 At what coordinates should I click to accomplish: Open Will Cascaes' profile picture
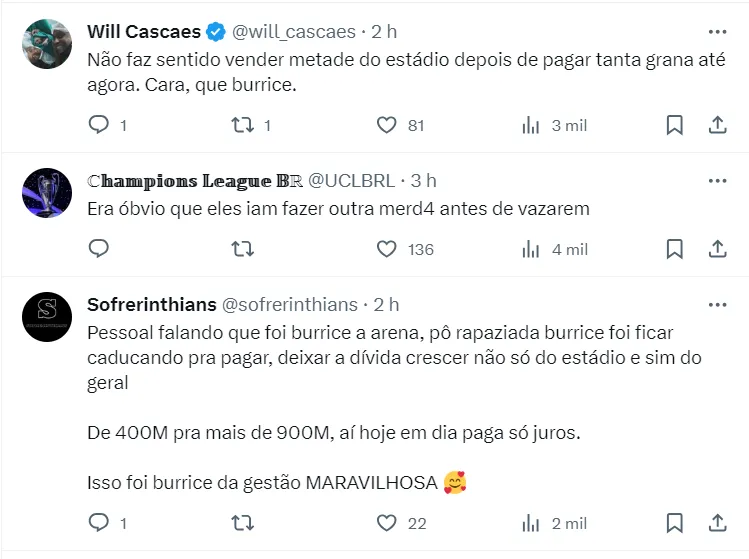pyautogui.click(x=46, y=45)
